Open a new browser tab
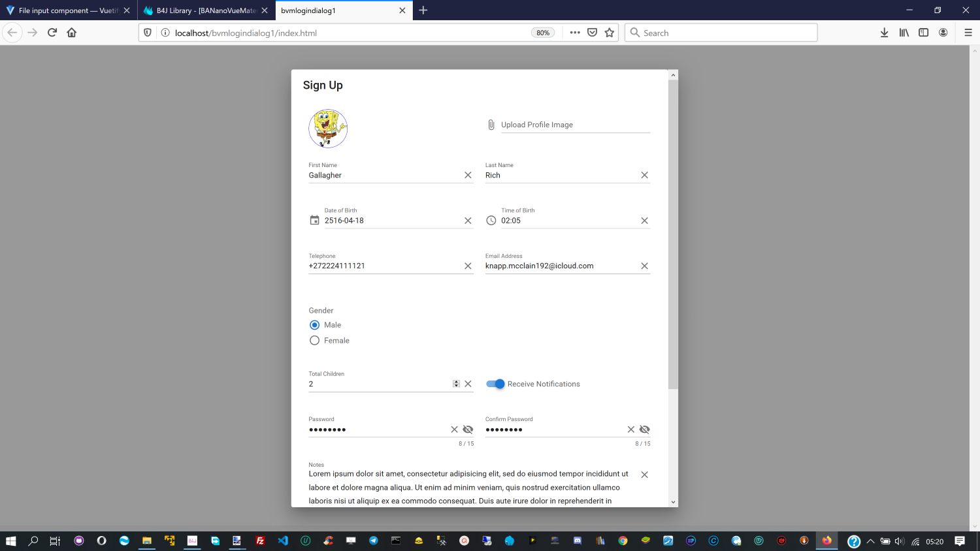980x551 pixels. (423, 10)
